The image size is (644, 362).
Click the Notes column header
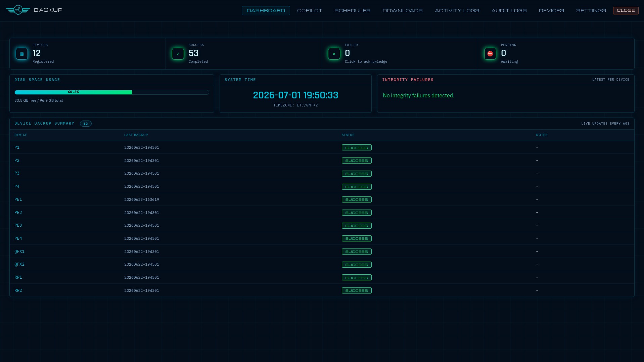pos(542,135)
